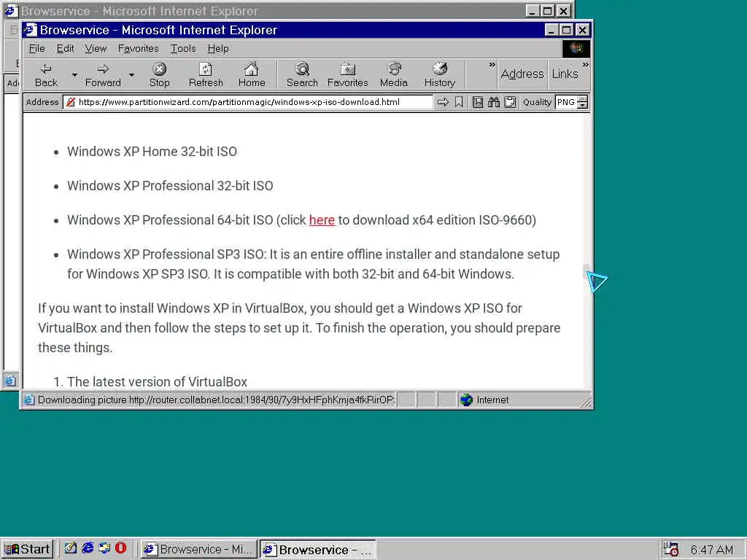Viewport: 747px width, 560px height.
Task: Minimize the front Browservice window
Action: pos(551,30)
